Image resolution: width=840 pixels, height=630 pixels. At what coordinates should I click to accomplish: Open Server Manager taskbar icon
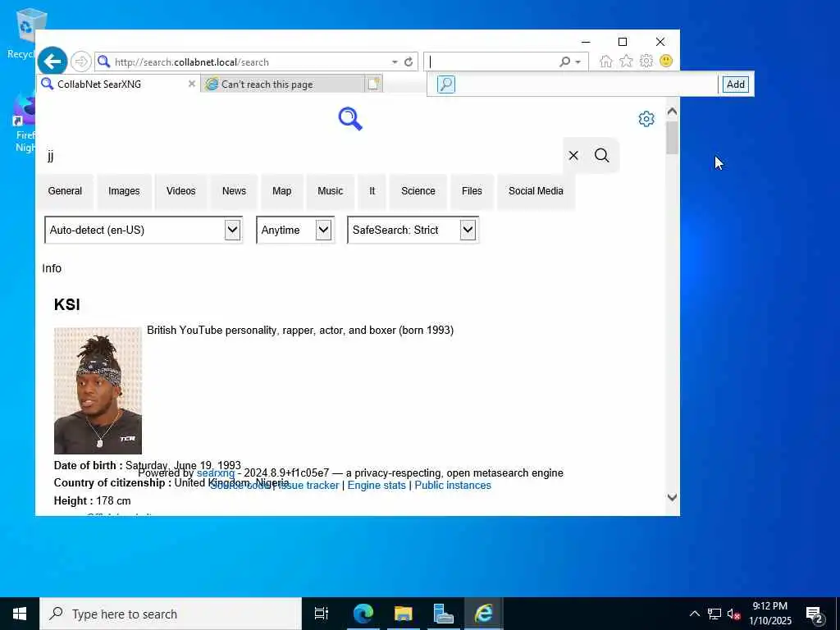pos(444,614)
